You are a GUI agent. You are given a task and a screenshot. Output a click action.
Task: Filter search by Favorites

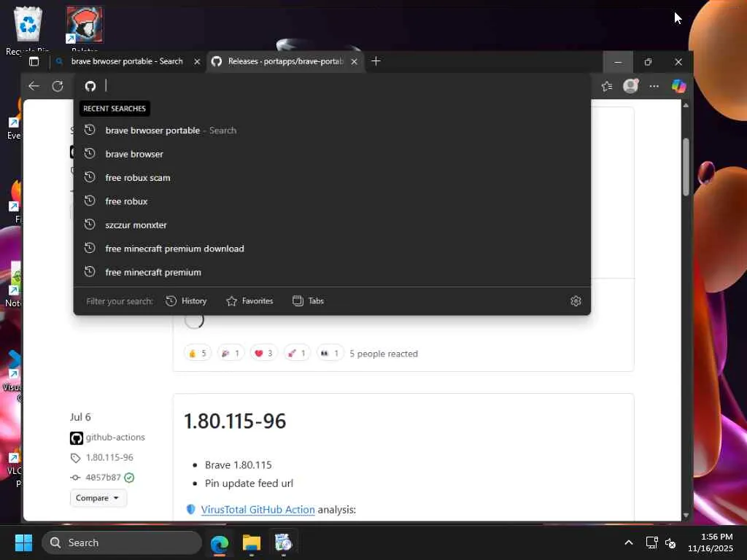[249, 301]
